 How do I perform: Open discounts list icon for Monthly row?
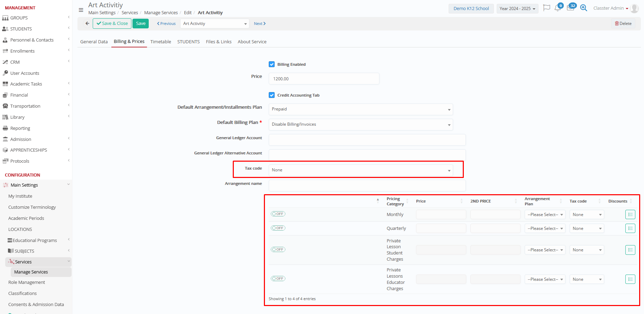coord(630,215)
